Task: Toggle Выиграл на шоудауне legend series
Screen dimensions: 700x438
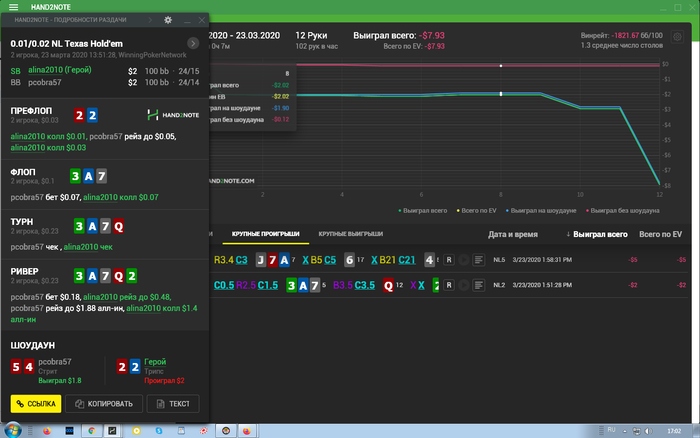Action: point(541,211)
